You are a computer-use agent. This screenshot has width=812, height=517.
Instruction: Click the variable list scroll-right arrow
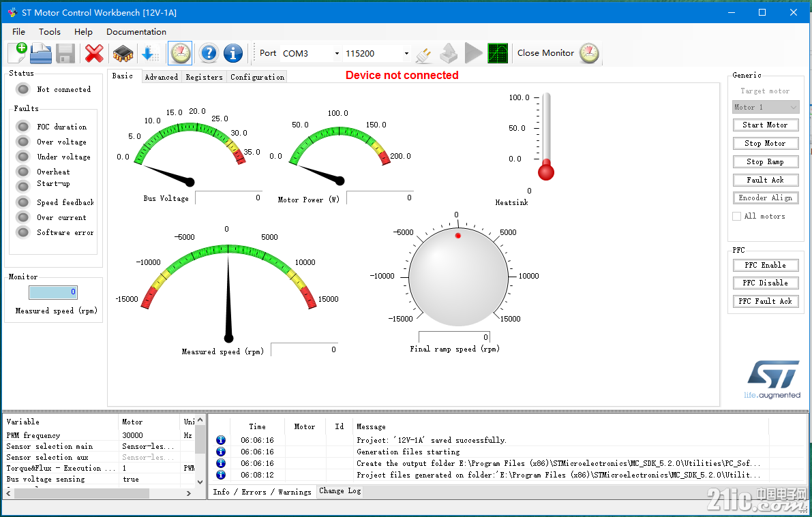pyautogui.click(x=188, y=494)
